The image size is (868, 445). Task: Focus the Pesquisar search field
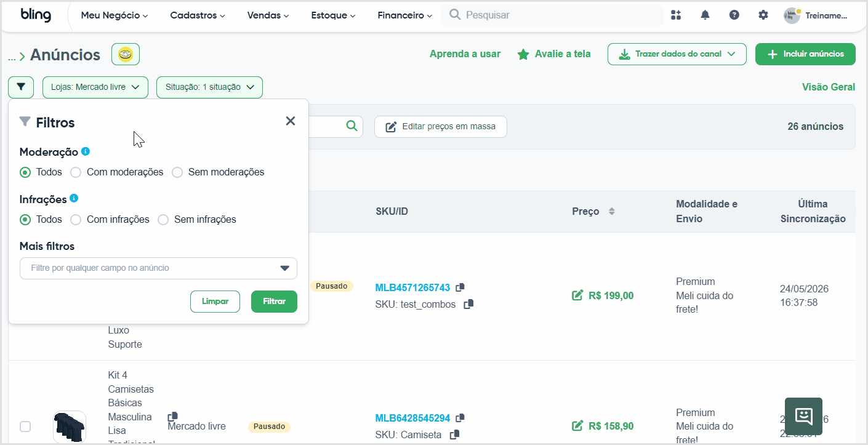coord(552,15)
